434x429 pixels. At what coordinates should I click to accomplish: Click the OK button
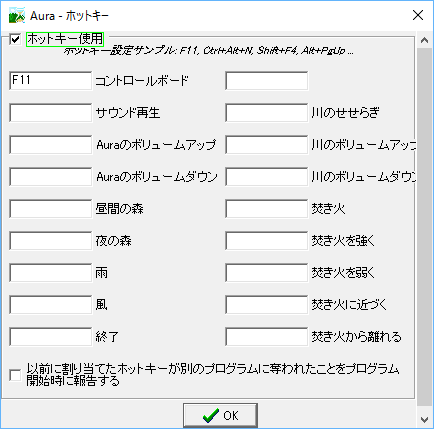coord(220,416)
